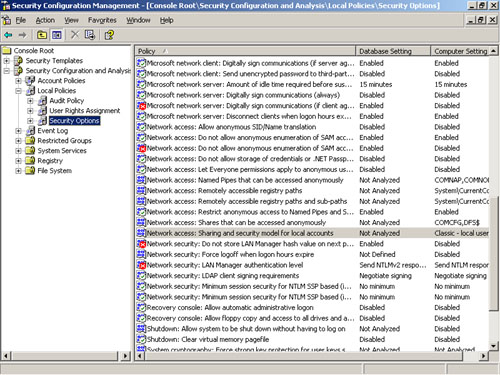This screenshot has height=375, width=500.
Task: Click the System Services folder icon
Action: (30, 151)
